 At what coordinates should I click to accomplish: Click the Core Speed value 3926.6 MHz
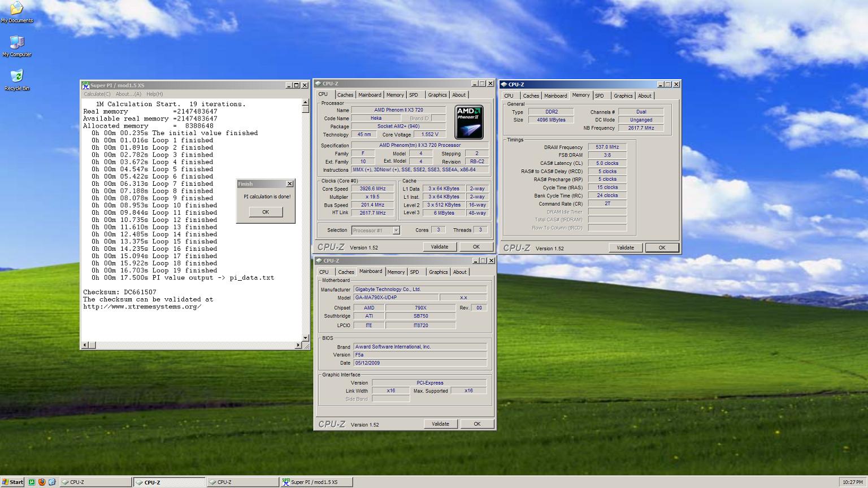pos(372,189)
